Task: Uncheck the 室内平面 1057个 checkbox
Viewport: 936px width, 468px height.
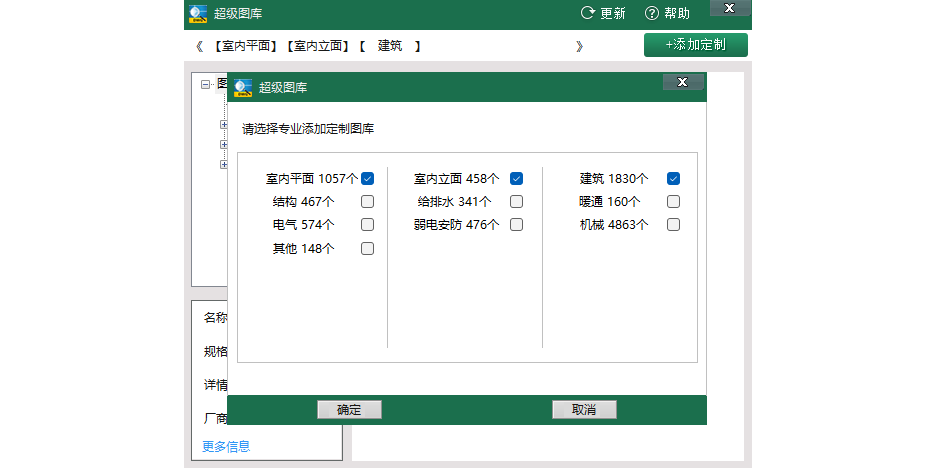Action: click(x=368, y=178)
